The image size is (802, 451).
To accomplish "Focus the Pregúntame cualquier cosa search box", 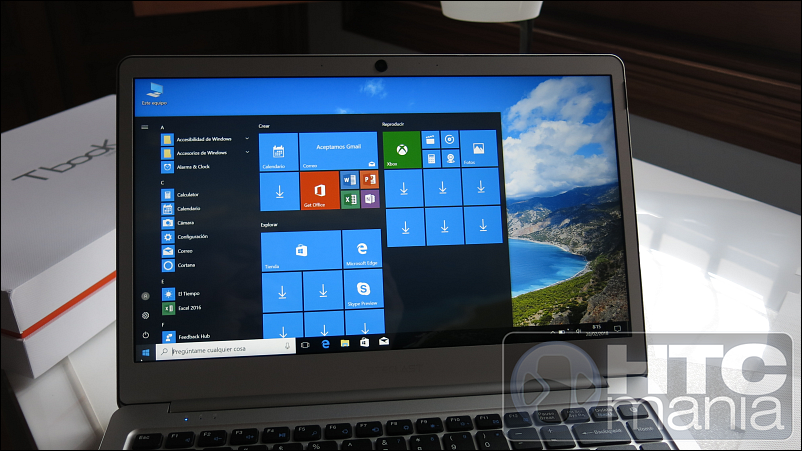I will point(226,350).
